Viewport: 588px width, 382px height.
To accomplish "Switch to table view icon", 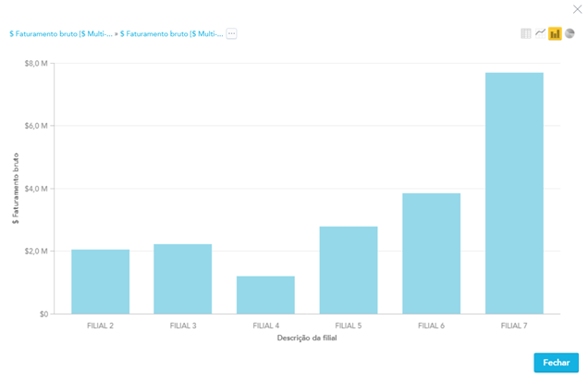I will click(526, 34).
